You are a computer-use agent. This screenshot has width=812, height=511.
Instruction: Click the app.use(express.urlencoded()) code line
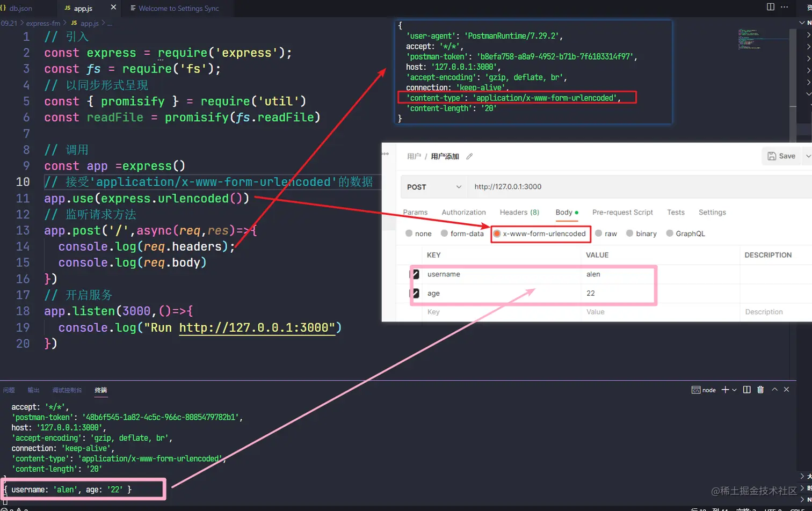[x=147, y=198]
